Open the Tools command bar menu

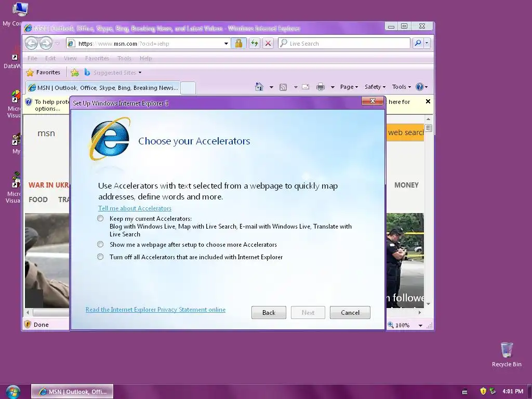tap(402, 87)
